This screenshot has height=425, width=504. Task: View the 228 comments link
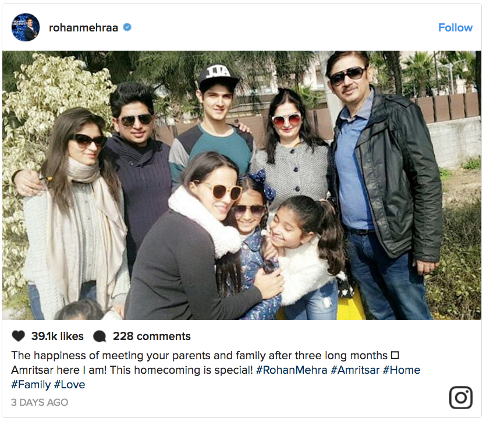(152, 337)
